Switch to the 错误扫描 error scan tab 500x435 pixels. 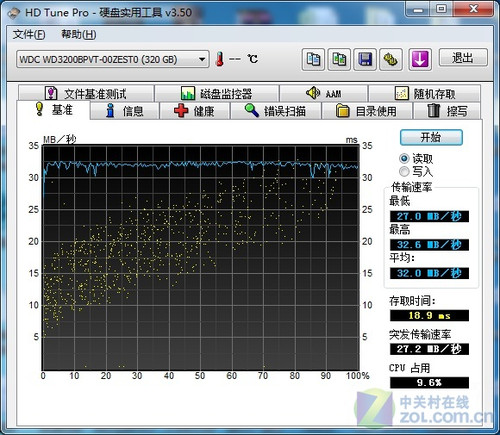(276, 111)
